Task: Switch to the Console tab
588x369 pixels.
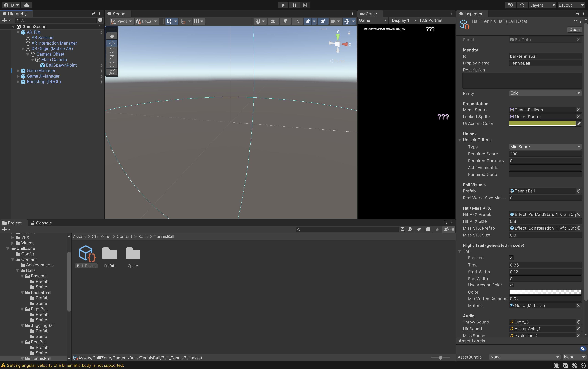Action: pos(41,223)
